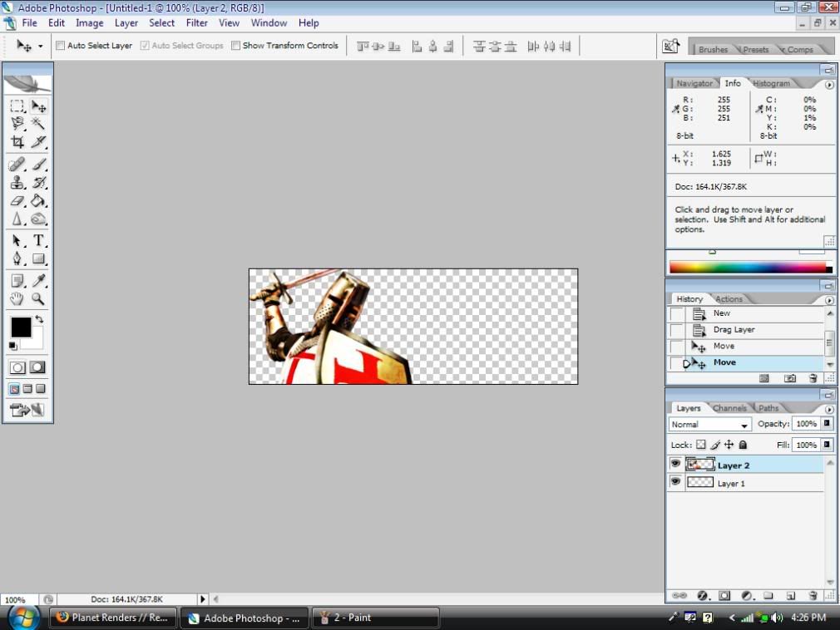Select the Rectangle shape tool
This screenshot has height=630, width=840.
[x=38, y=258]
